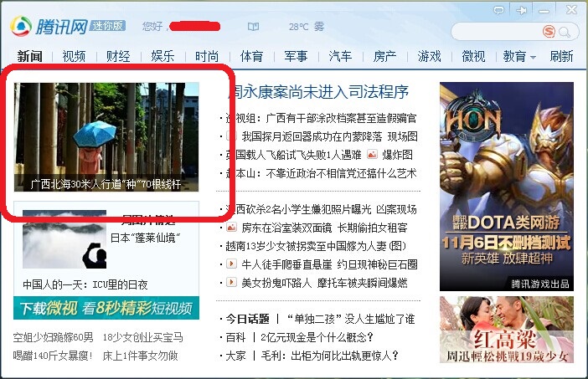Expand the 教育 dropdown arrow
This screenshot has width=588, height=379.
[533, 58]
